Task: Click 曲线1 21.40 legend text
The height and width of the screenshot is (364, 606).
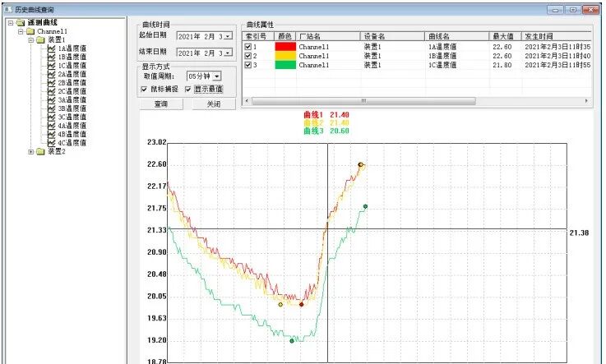Action: tap(326, 115)
